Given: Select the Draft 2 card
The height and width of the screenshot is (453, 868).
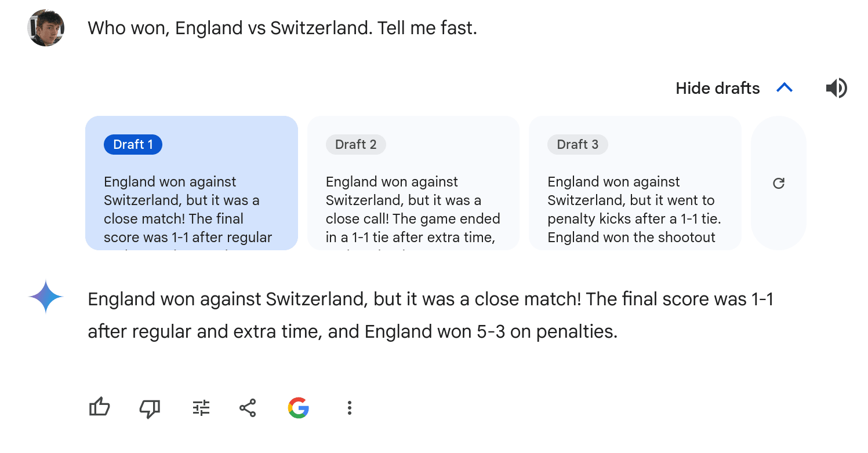Looking at the screenshot, I should point(413,183).
